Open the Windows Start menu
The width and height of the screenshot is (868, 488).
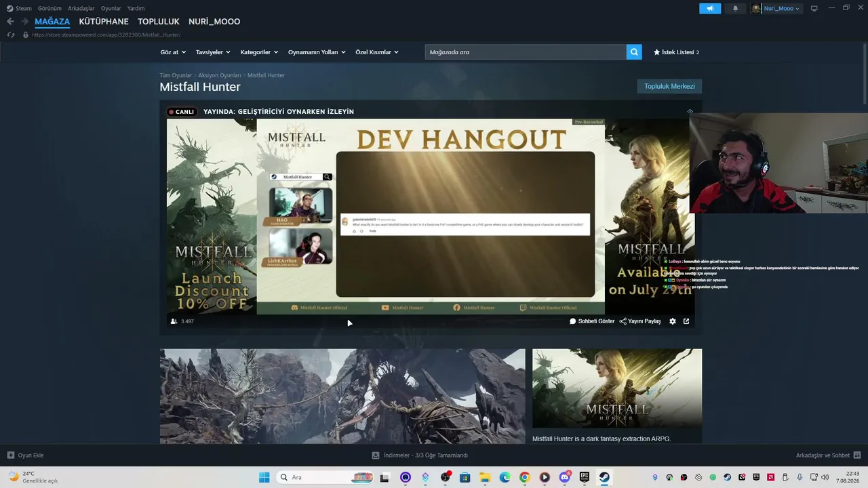[264, 477]
